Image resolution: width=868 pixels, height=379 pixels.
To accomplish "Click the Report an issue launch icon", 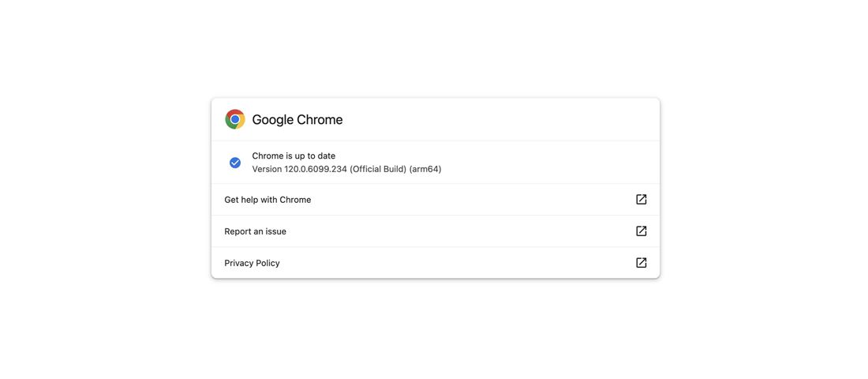I will pos(642,231).
